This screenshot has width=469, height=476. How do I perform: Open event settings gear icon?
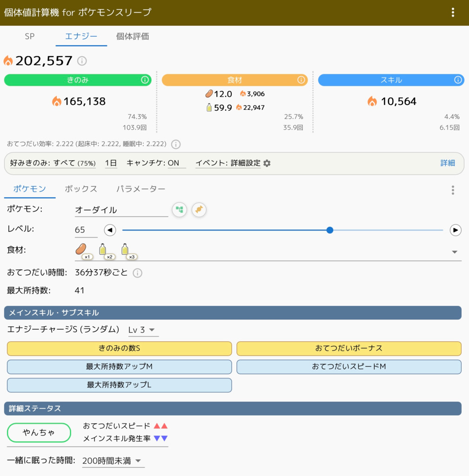point(267,163)
